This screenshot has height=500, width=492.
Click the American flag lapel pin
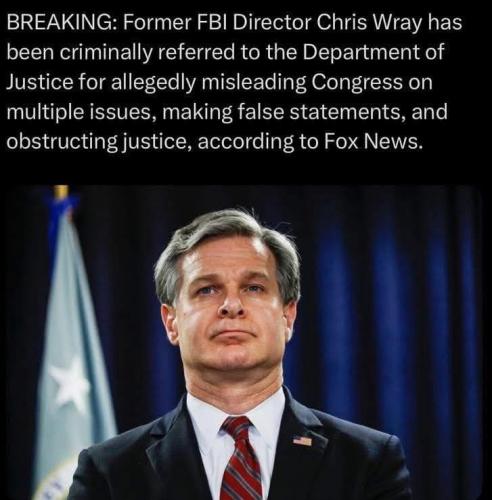303,441
